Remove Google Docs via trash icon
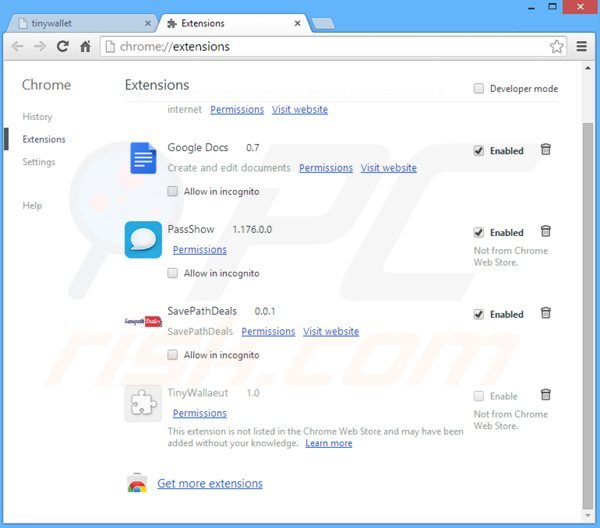Image resolution: width=600 pixels, height=528 pixels. [546, 150]
